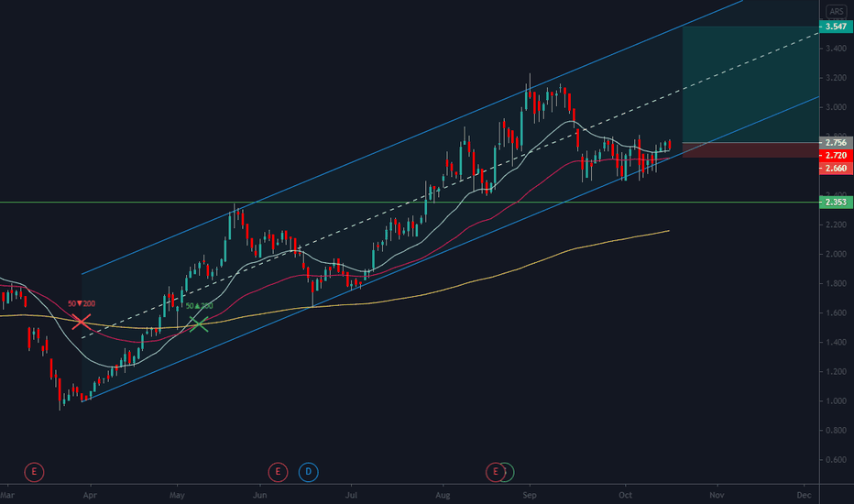The image size is (854, 504).
Task: Open the earnings E marker near March
Action: point(34,472)
